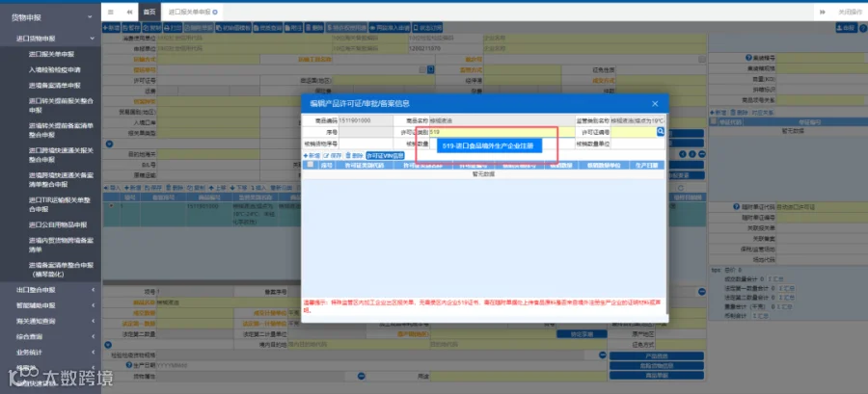This screenshot has width=868, height=394.
Task: Click the 打印 toolbar button
Action: (x=173, y=27)
